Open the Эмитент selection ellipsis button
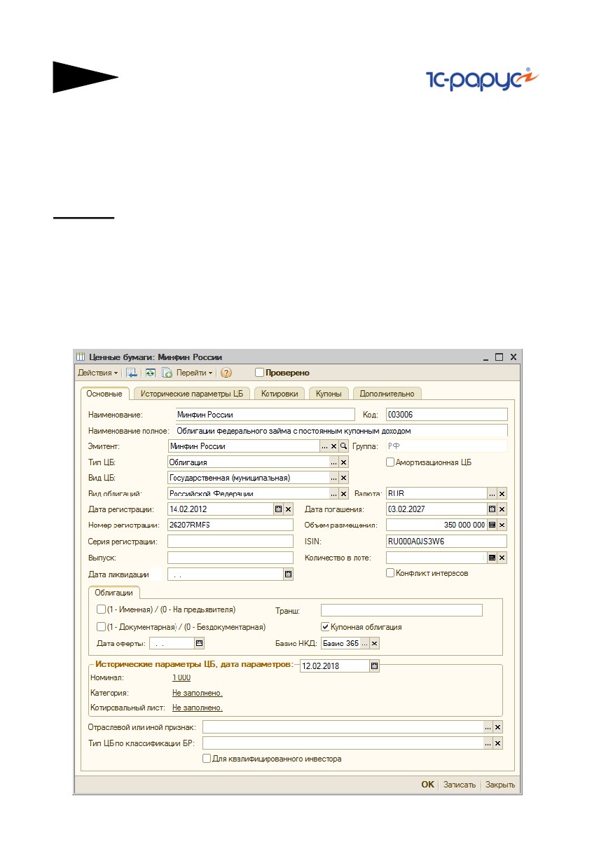This screenshot has width=613, height=868. coord(324,446)
